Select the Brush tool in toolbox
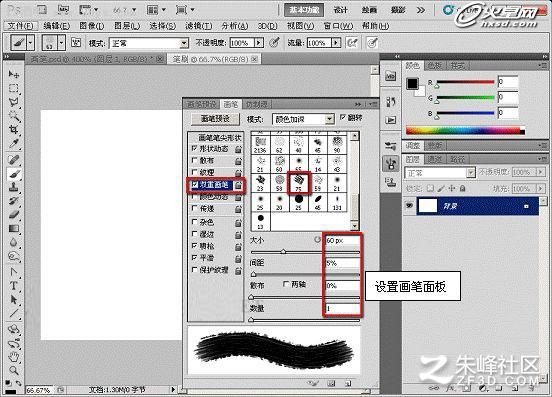 [x=14, y=174]
